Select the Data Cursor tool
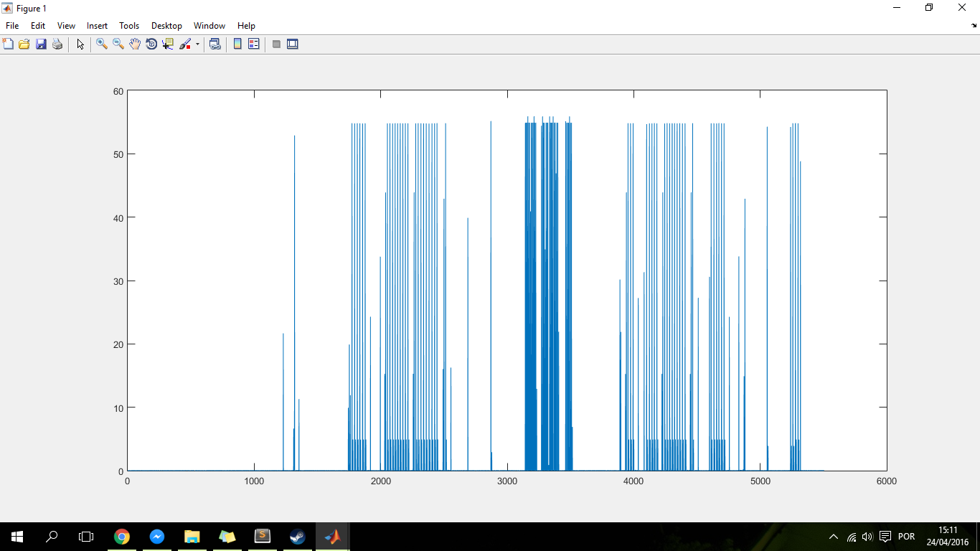The image size is (980, 551). click(x=168, y=44)
